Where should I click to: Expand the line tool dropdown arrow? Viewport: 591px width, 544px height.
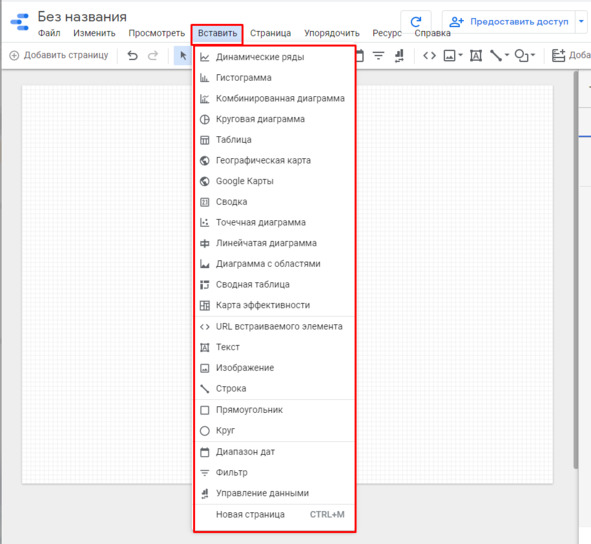[507, 55]
